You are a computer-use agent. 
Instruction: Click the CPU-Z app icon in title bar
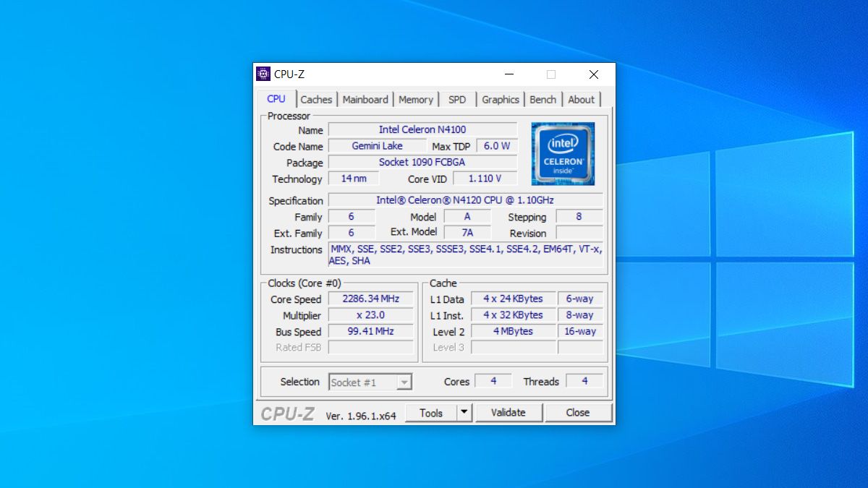coord(263,74)
